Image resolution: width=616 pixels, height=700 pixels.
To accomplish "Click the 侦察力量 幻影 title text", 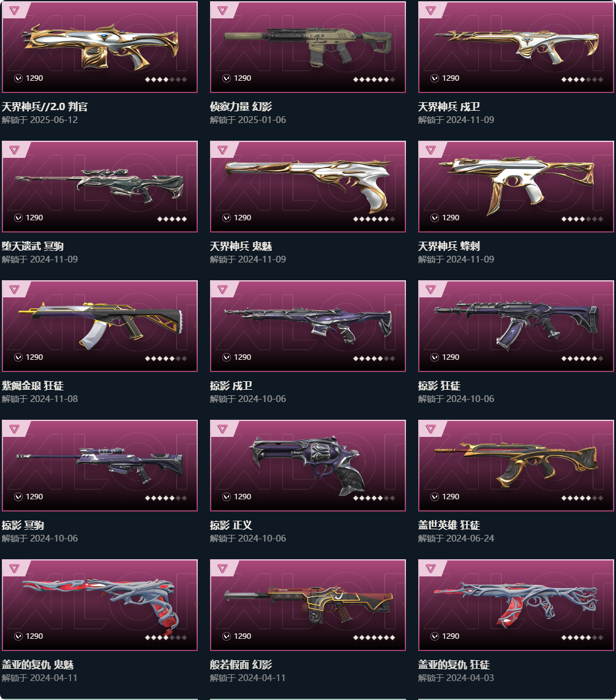I will click(x=241, y=106).
